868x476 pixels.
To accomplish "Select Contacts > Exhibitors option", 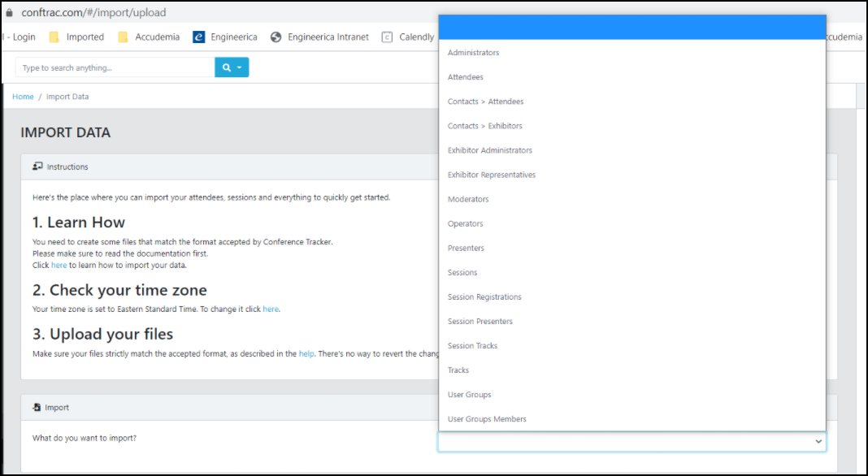I will pyautogui.click(x=632, y=126).
